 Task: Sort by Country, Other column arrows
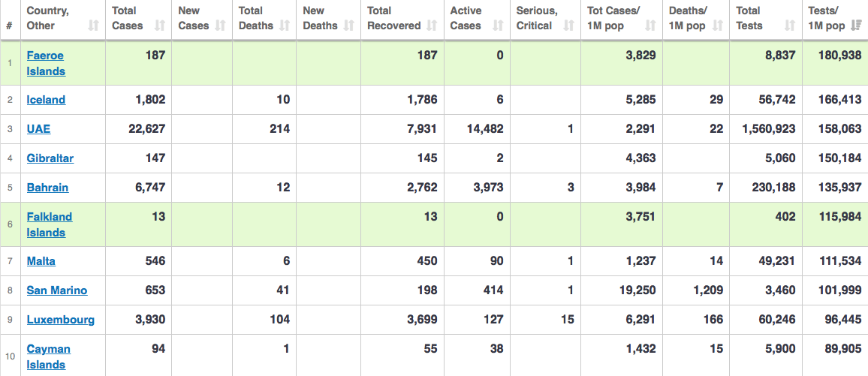tap(93, 26)
